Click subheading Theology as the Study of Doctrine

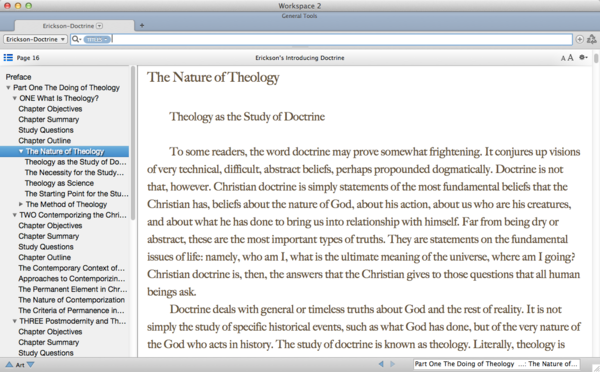click(247, 117)
